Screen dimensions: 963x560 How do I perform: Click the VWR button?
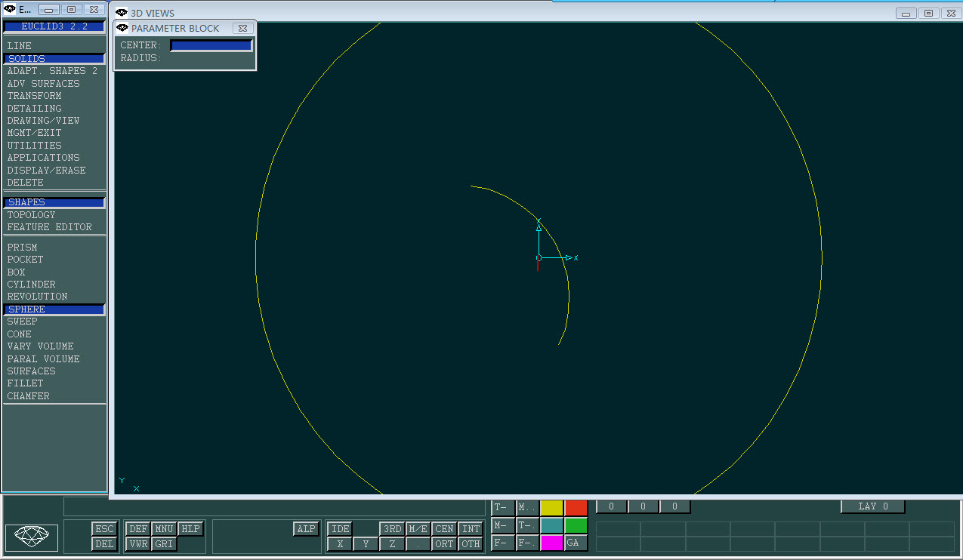[138, 544]
